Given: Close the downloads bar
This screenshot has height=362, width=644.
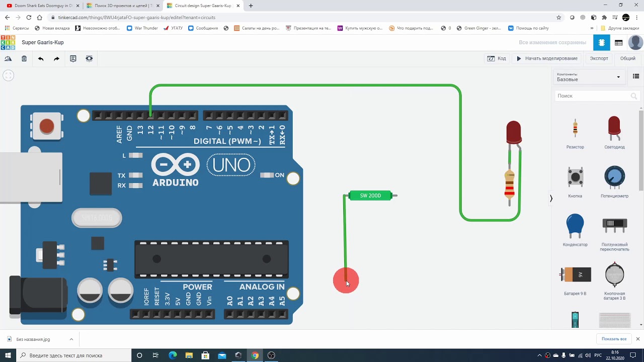Looking at the screenshot, I should pos(638,339).
